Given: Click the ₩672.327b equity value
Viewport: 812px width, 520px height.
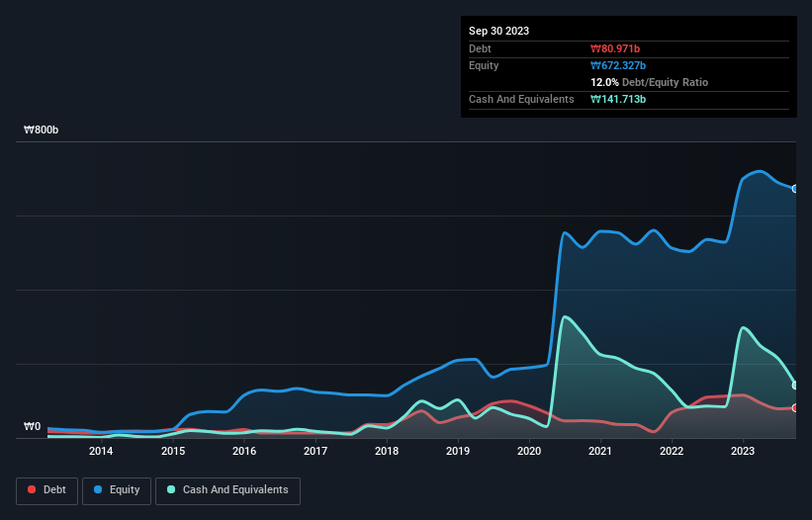Looking at the screenshot, I should click(618, 65).
